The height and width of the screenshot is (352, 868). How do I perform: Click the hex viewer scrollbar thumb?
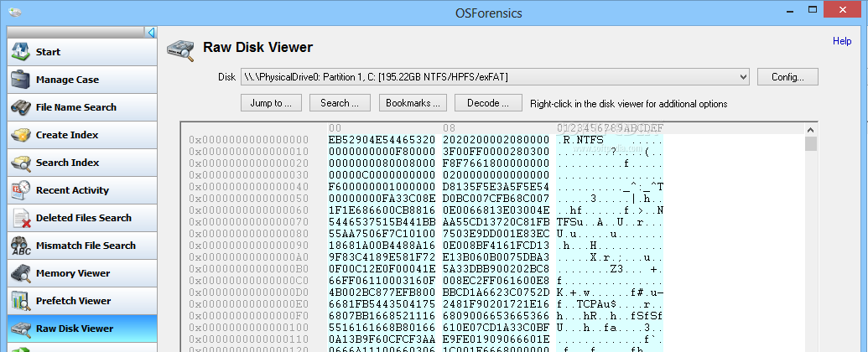click(811, 144)
